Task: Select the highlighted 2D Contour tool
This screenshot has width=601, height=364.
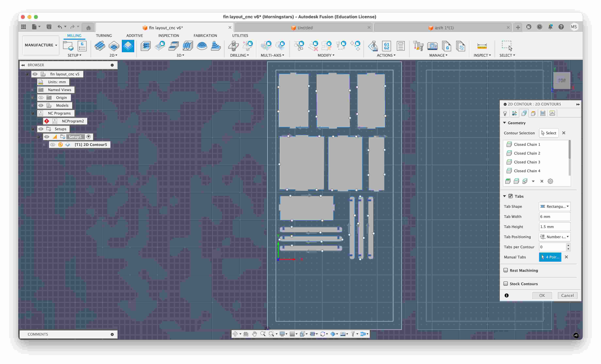Action: [x=128, y=46]
